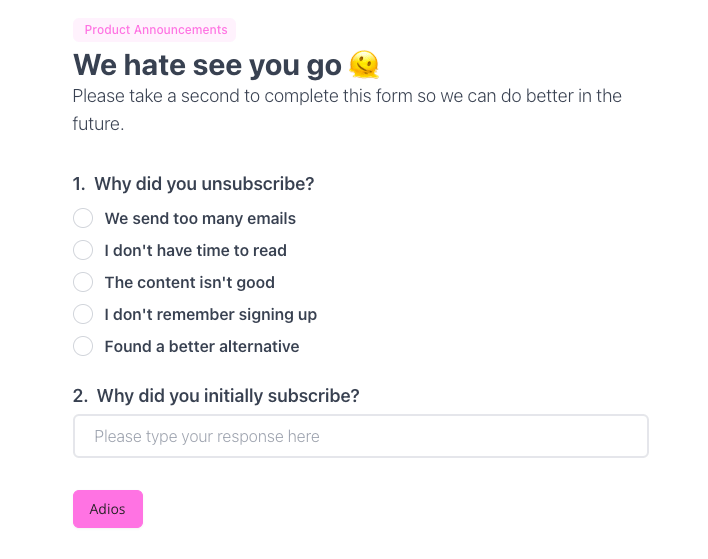This screenshot has width=708, height=559.
Task: Click 'Why did you initially subscribe?' question title
Action: tap(228, 396)
